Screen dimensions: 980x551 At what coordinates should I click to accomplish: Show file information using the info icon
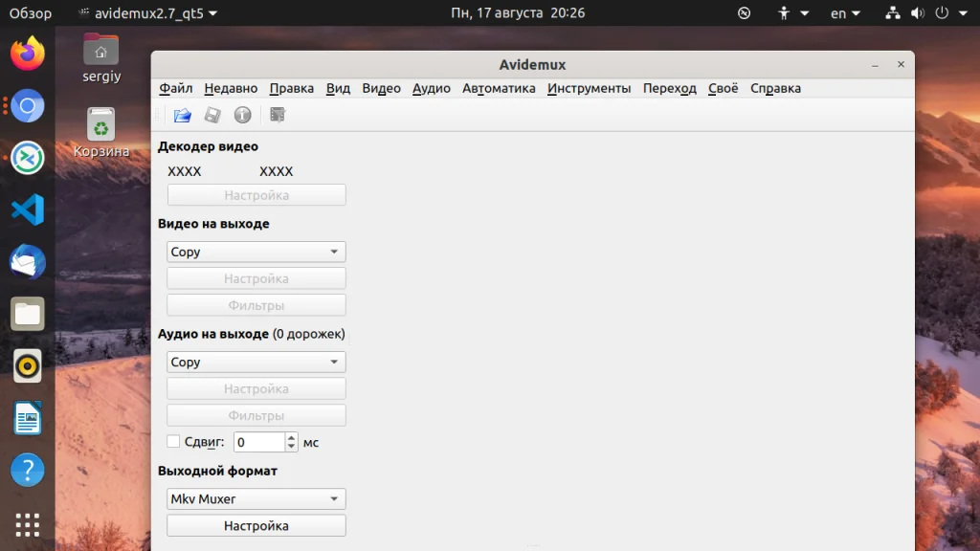click(242, 115)
